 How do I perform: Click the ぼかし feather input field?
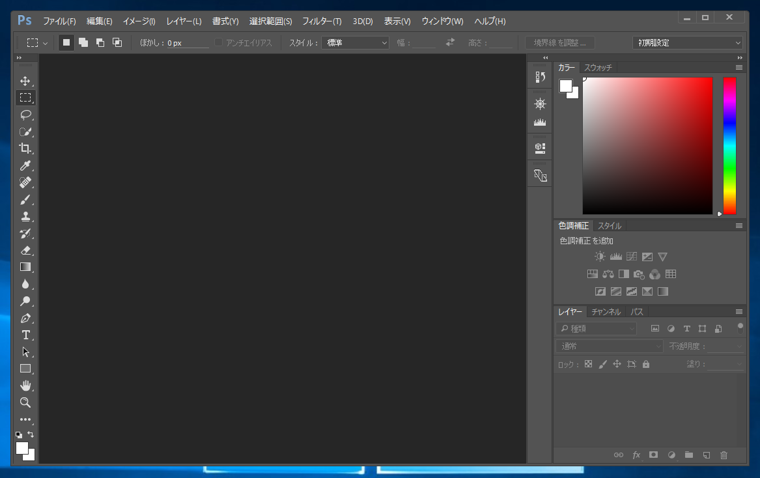(x=188, y=43)
